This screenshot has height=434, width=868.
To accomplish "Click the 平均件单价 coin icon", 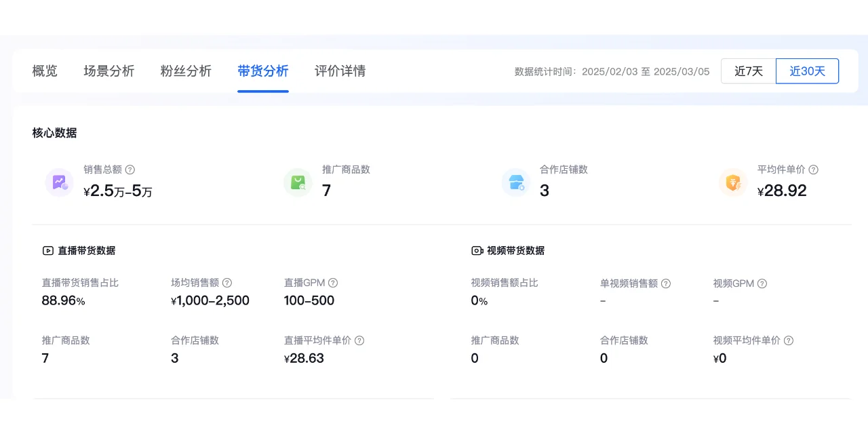I will point(733,182).
